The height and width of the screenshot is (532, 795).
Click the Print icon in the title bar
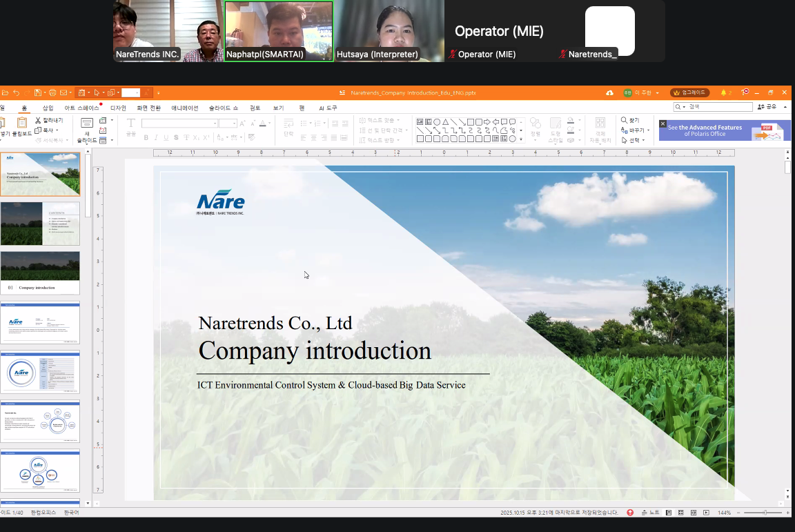pyautogui.click(x=52, y=92)
